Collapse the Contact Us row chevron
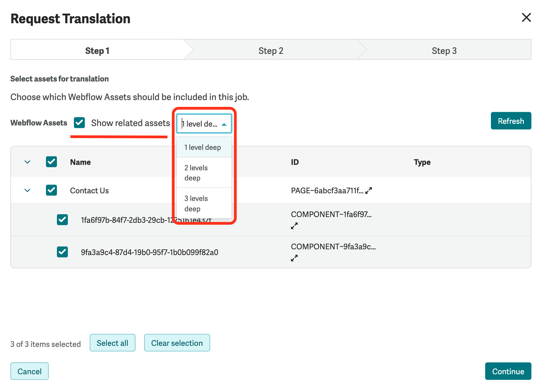 coord(27,190)
